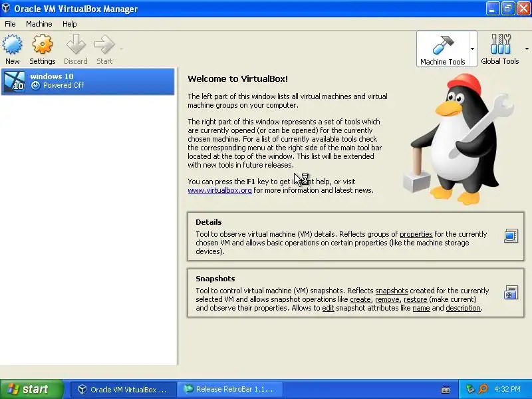The height and width of the screenshot is (399, 532).
Task: Click the edit link in Snapshots
Action: [x=328, y=308]
